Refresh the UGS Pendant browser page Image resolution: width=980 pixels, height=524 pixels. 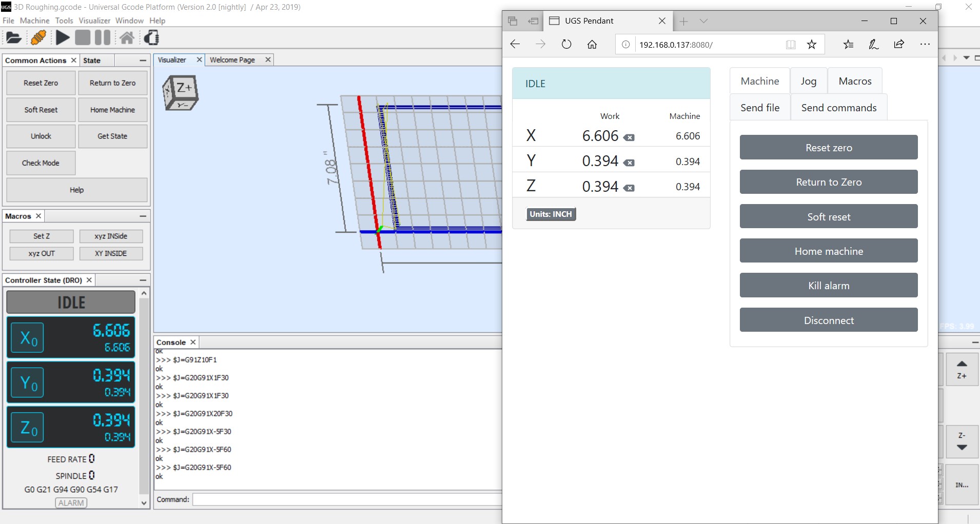point(566,44)
